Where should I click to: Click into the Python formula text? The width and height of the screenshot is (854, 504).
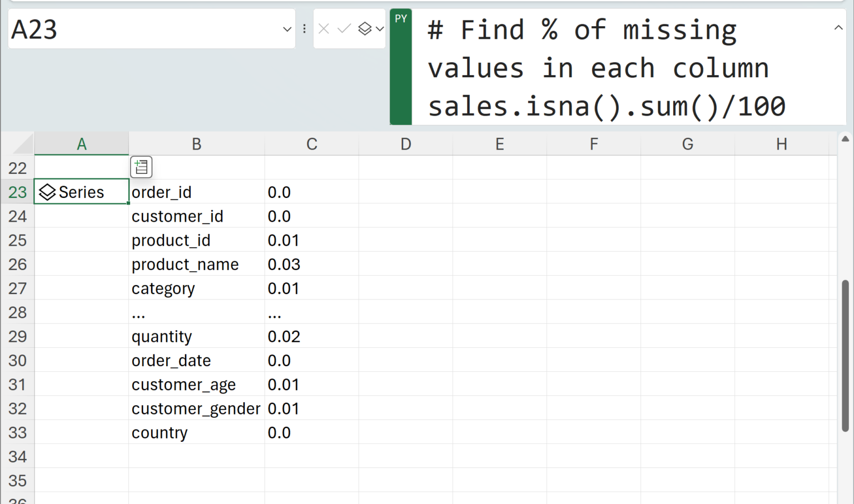tap(606, 68)
